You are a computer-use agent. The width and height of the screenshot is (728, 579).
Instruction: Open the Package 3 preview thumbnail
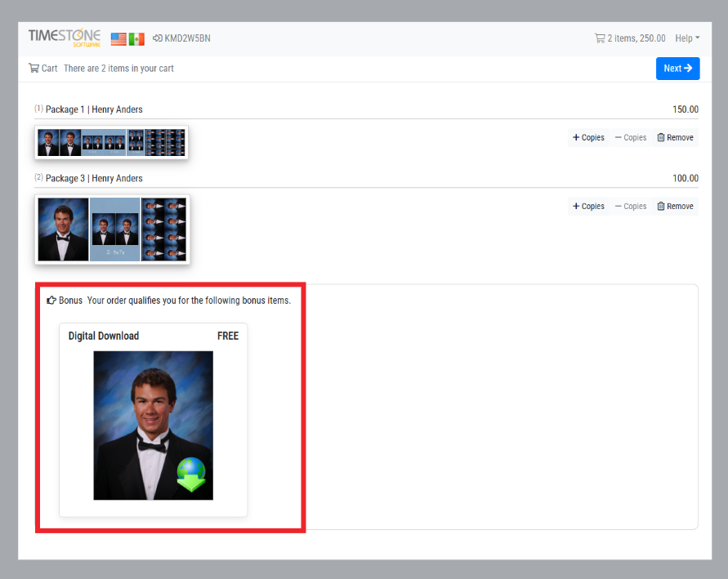pyautogui.click(x=112, y=229)
